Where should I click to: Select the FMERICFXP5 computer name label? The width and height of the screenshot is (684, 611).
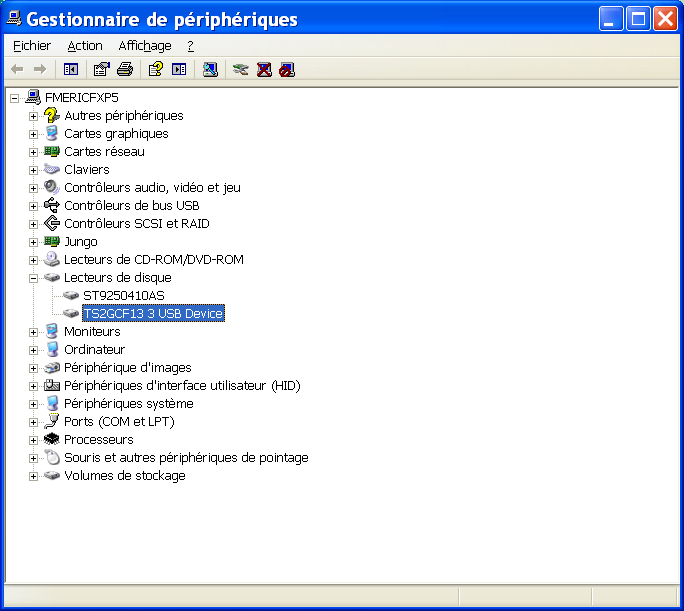point(82,97)
